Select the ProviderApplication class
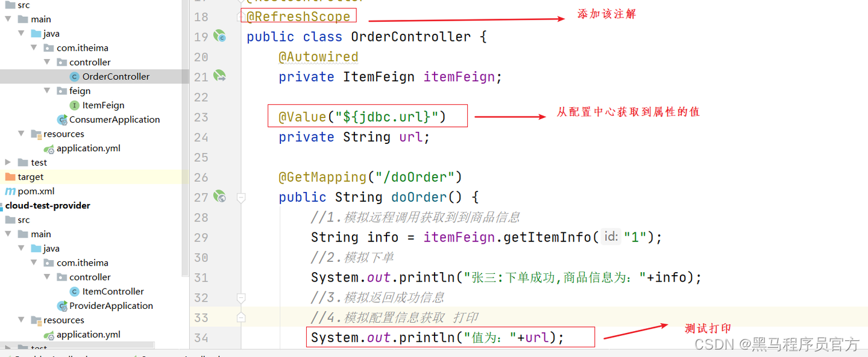This screenshot has width=868, height=357. coord(111,306)
